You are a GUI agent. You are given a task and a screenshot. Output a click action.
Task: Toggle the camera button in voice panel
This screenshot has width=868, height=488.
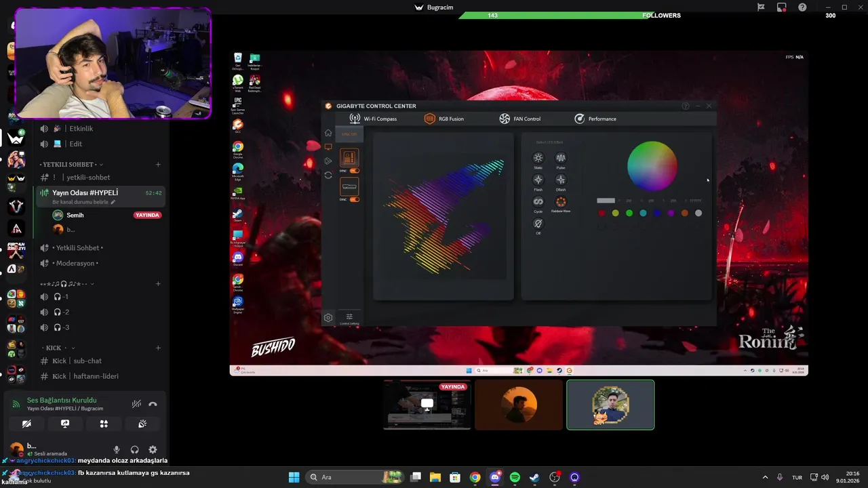(26, 424)
